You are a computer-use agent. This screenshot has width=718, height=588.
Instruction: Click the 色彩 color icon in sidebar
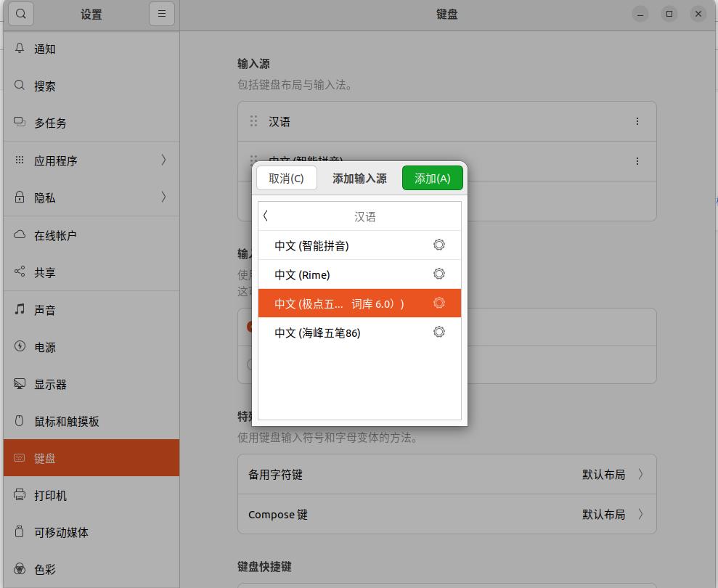click(20, 570)
